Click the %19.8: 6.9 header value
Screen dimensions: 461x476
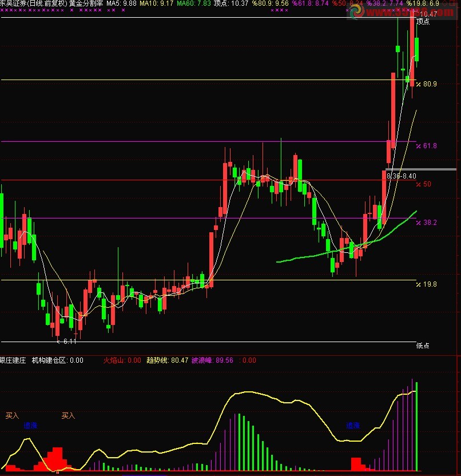click(423, 3)
